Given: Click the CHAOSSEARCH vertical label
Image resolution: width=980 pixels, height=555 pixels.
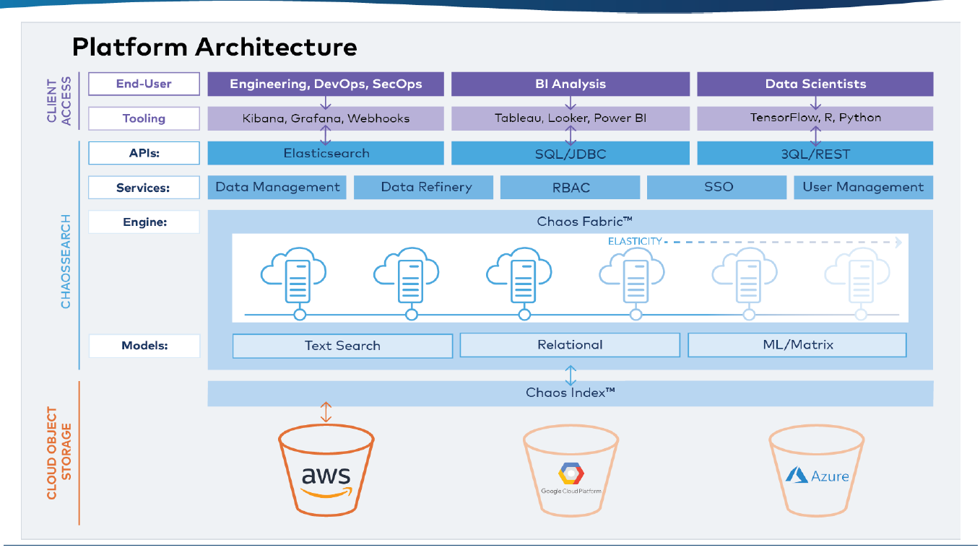Looking at the screenshot, I should click(x=66, y=261).
